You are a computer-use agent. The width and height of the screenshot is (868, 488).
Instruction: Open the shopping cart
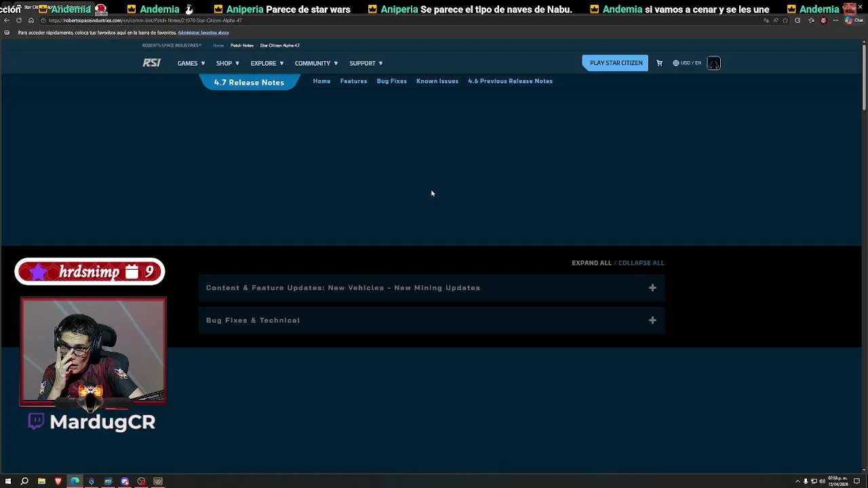click(x=659, y=63)
